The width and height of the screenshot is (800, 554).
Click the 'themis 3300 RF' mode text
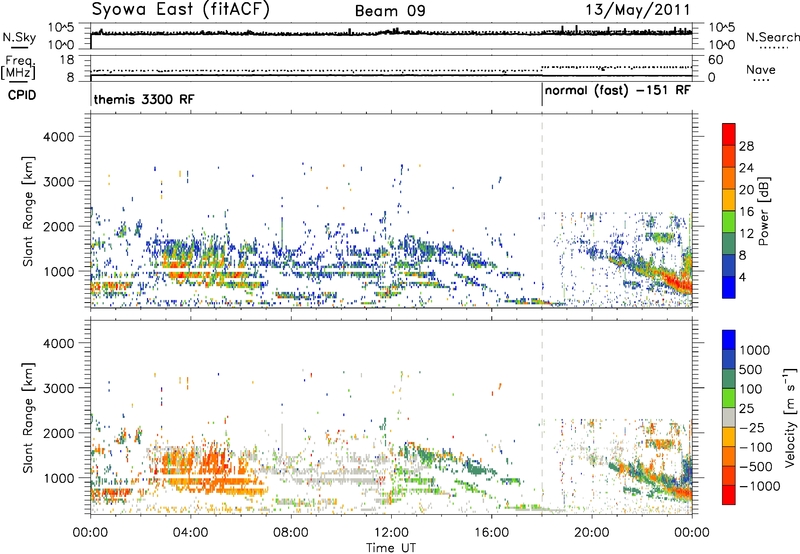click(x=144, y=99)
